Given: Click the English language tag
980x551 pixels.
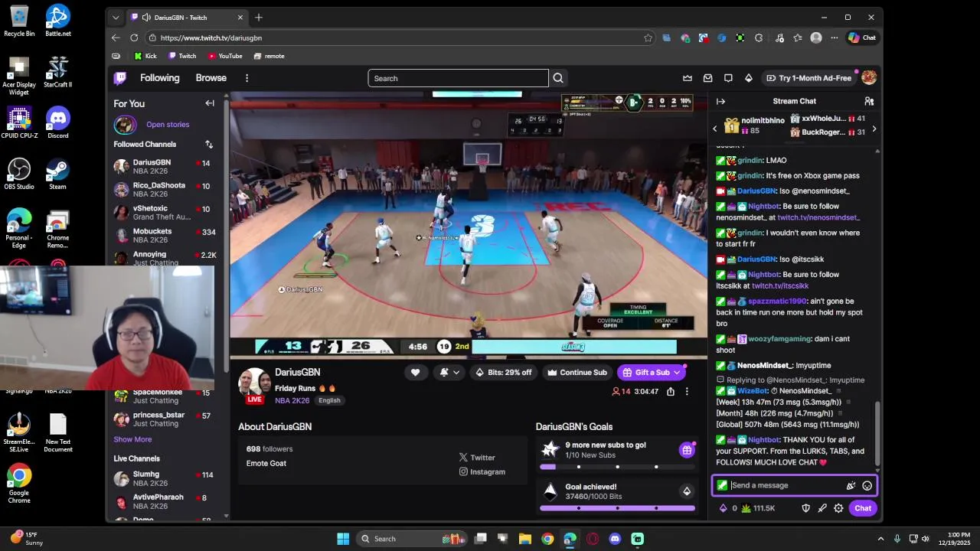Looking at the screenshot, I should tap(329, 400).
